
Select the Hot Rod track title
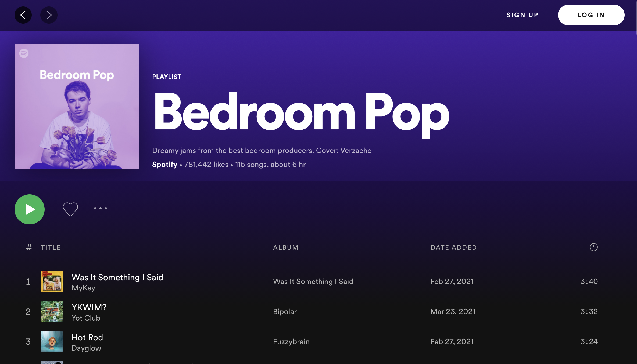[x=87, y=337]
